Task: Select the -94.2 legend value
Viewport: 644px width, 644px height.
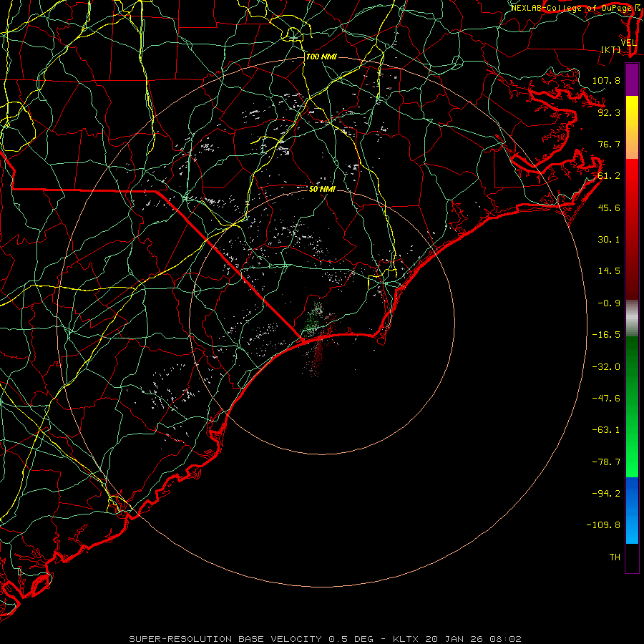Action: (606, 494)
